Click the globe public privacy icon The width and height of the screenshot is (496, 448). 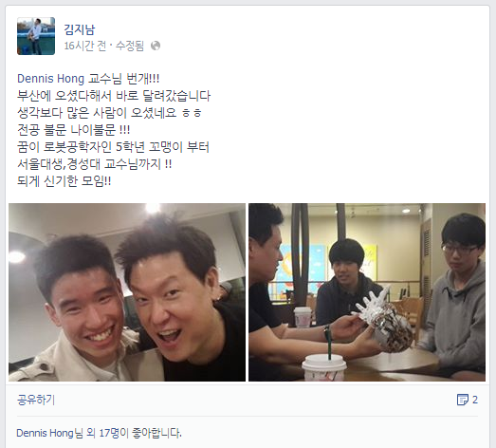[156, 46]
